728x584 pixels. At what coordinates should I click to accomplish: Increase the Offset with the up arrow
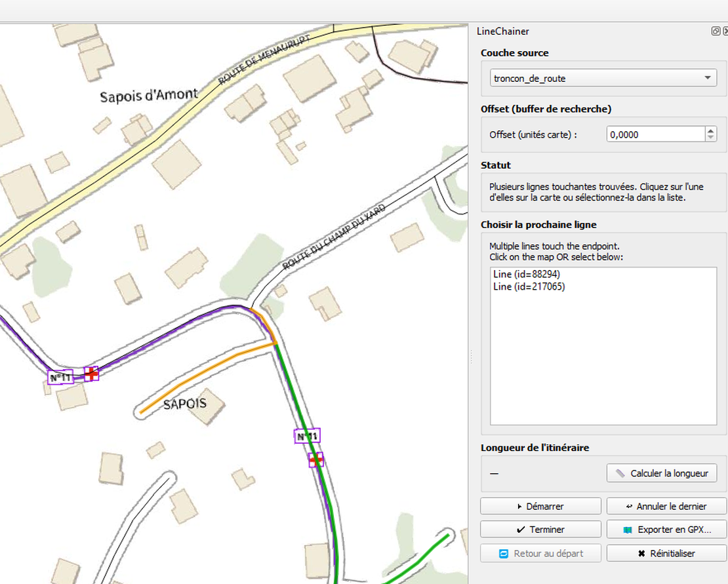click(711, 131)
